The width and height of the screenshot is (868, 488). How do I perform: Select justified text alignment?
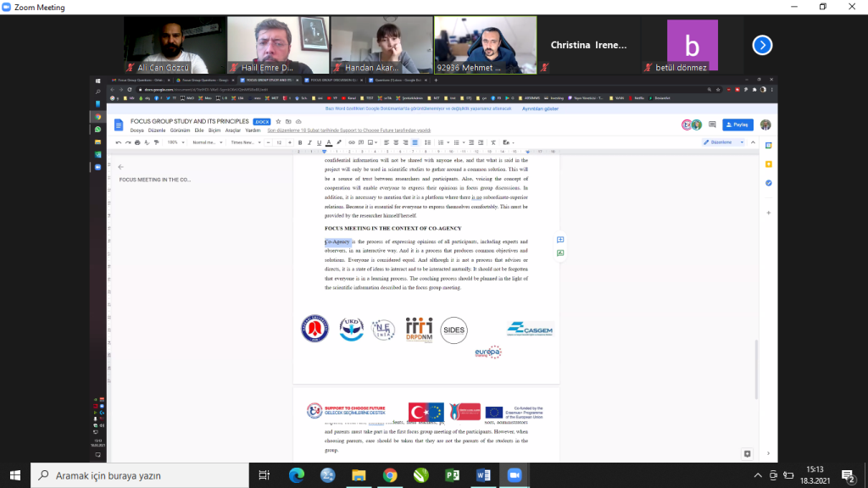(415, 142)
